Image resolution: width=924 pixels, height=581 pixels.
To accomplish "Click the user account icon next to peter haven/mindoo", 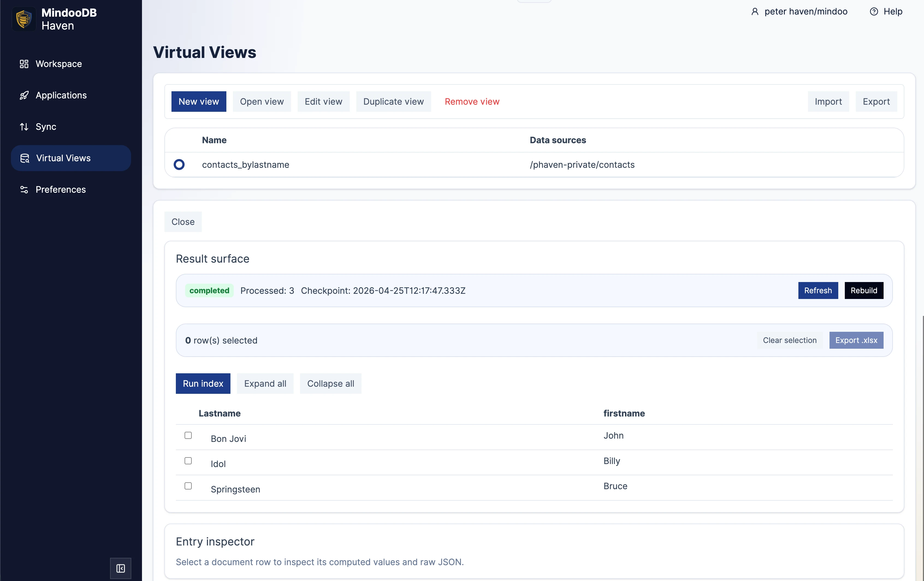I will click(x=755, y=11).
